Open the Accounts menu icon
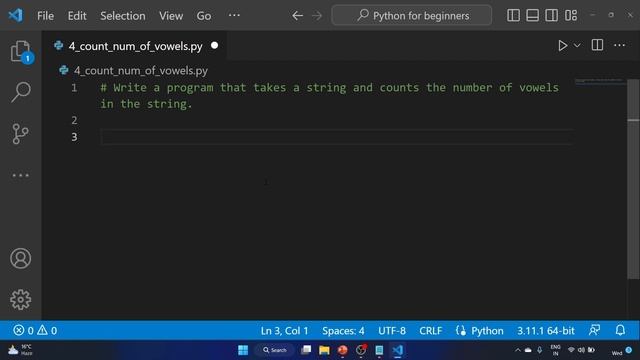 tap(20, 258)
